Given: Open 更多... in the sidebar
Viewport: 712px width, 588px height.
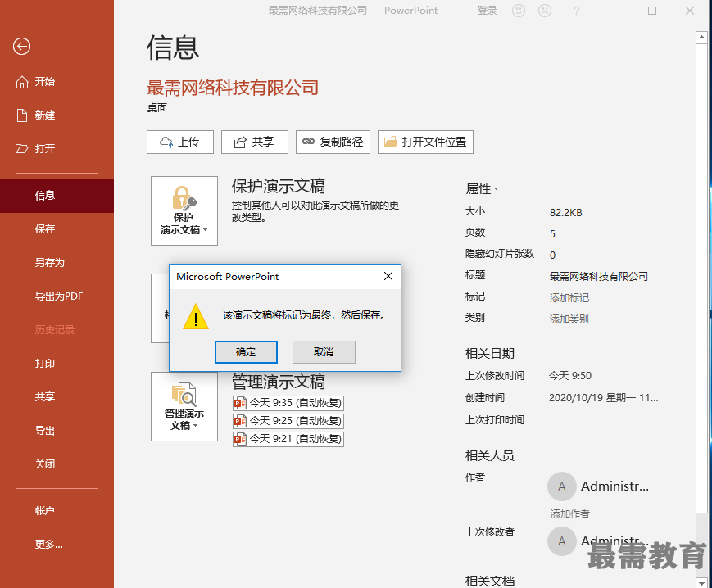Looking at the screenshot, I should tap(48, 545).
